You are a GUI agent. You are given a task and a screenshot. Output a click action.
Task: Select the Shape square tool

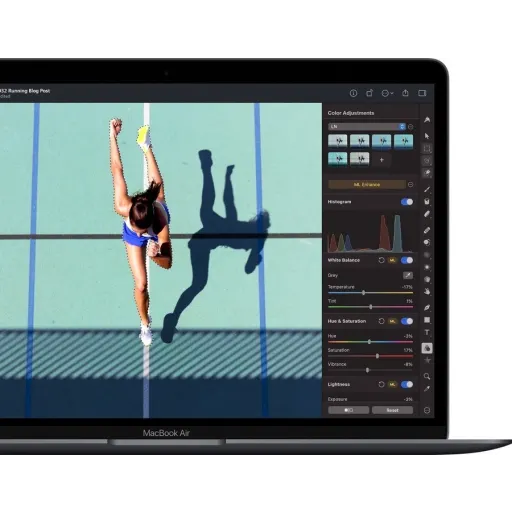pyautogui.click(x=427, y=320)
